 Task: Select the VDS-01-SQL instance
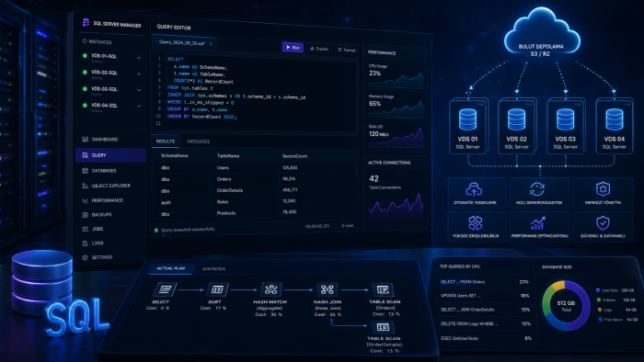111,57
